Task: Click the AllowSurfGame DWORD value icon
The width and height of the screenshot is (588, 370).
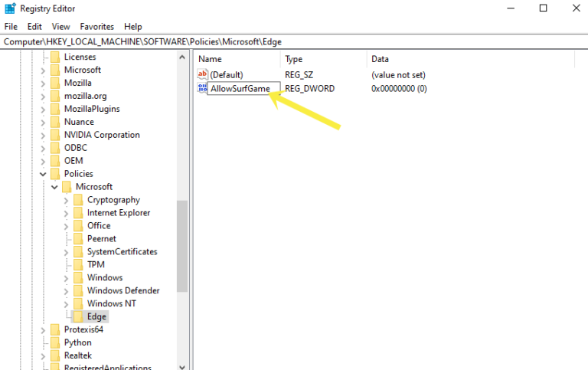Action: pos(202,88)
